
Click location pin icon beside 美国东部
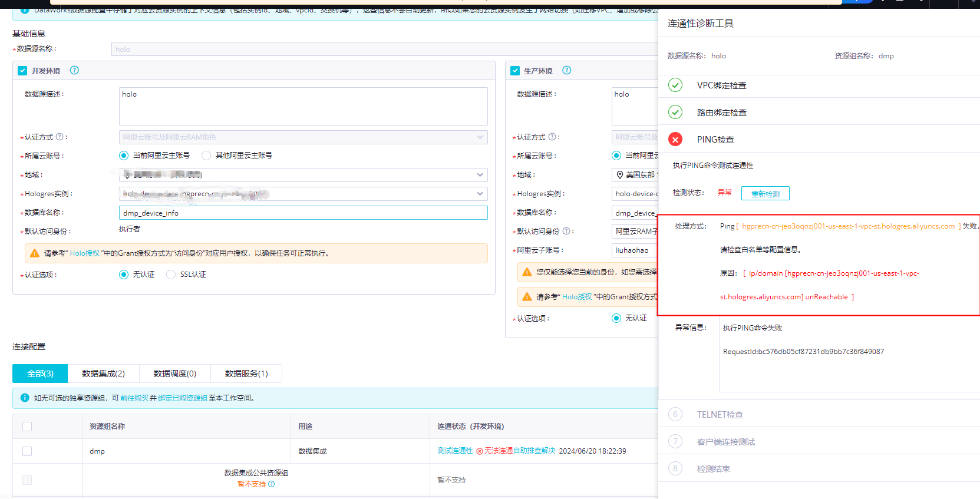(x=620, y=175)
